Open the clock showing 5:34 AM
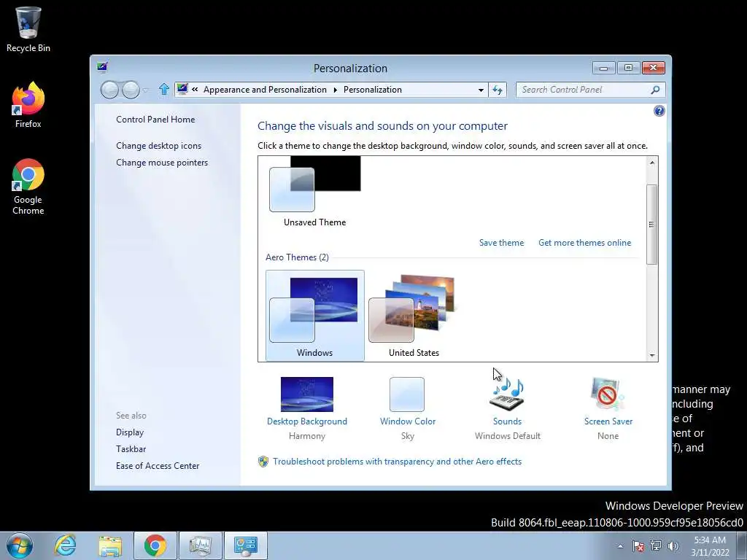The width and height of the screenshot is (747, 560). 711,546
